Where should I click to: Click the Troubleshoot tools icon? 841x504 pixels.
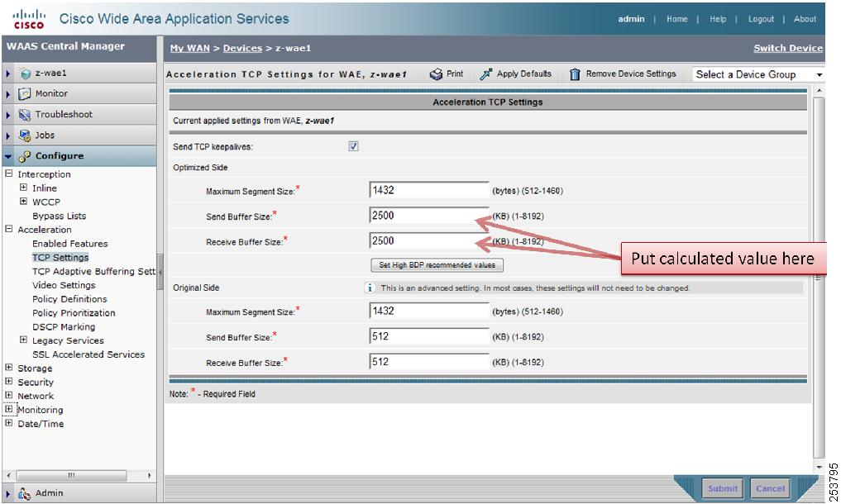[25, 115]
